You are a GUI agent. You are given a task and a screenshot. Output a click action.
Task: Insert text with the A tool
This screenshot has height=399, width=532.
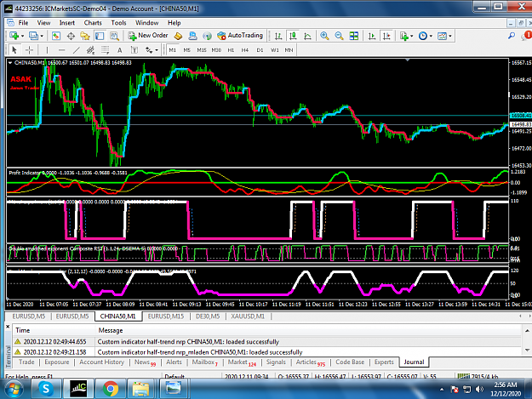120,50
